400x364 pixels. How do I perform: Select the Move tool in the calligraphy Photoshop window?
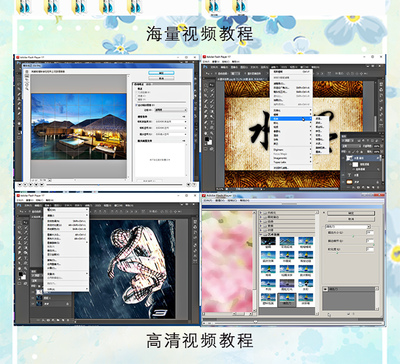(212, 85)
